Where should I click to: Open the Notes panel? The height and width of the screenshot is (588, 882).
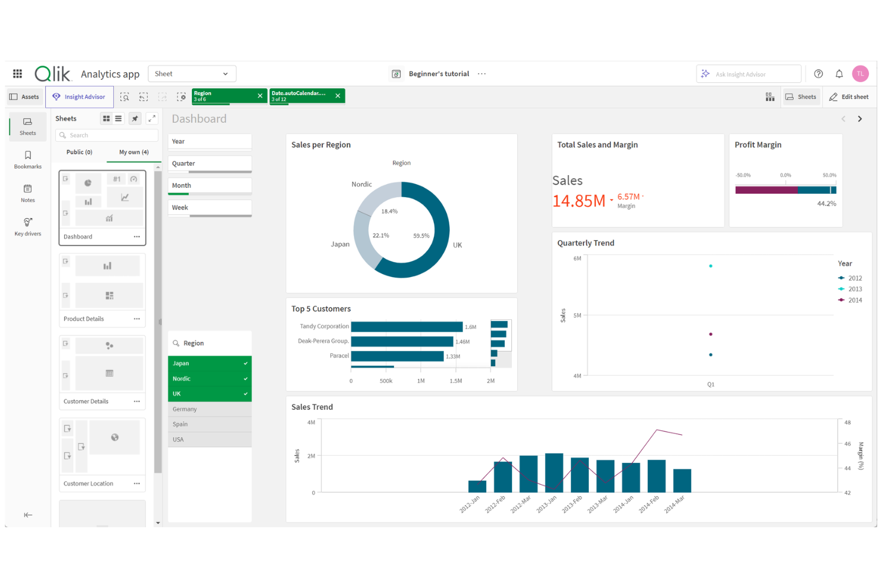[27, 192]
